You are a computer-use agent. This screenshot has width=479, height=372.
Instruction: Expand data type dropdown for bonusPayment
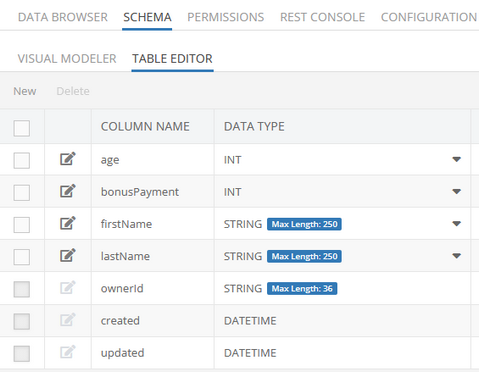(457, 191)
